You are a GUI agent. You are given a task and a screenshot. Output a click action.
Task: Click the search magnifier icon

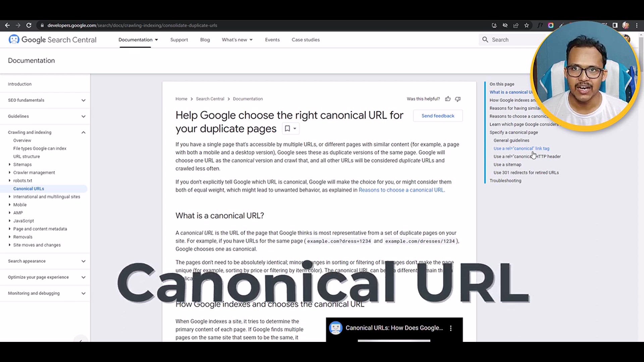(x=485, y=40)
